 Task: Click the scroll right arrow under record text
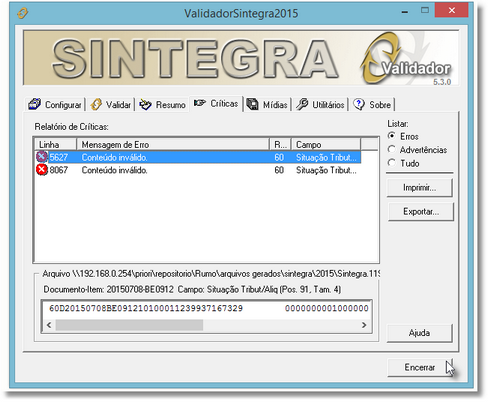(x=364, y=325)
